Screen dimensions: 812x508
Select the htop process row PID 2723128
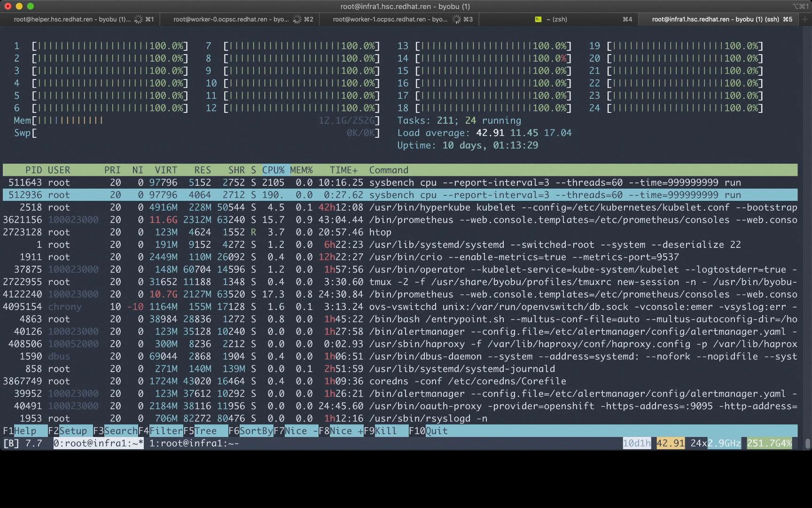(x=400, y=232)
